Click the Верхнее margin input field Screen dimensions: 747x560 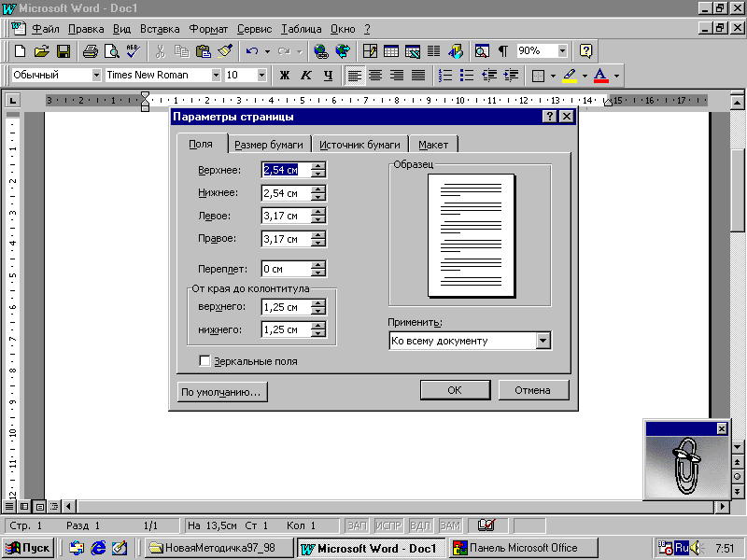(286, 170)
